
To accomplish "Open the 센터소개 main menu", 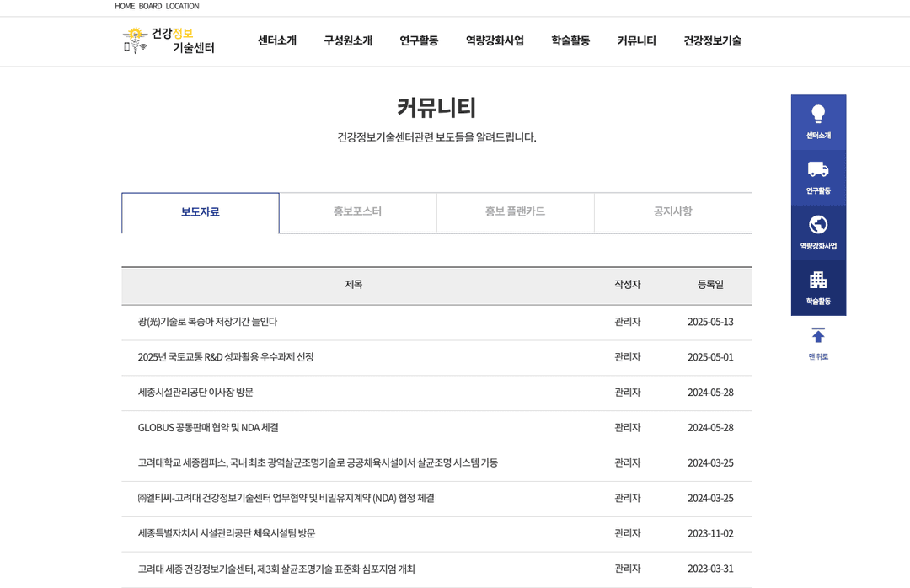I will (277, 40).
